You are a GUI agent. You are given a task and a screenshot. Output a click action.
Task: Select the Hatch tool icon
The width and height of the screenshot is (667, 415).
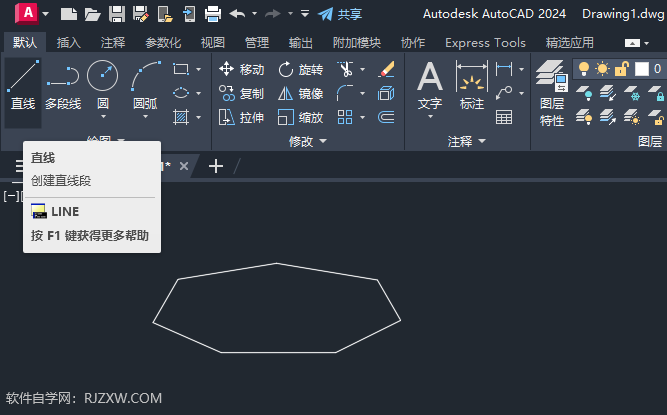pos(181,117)
